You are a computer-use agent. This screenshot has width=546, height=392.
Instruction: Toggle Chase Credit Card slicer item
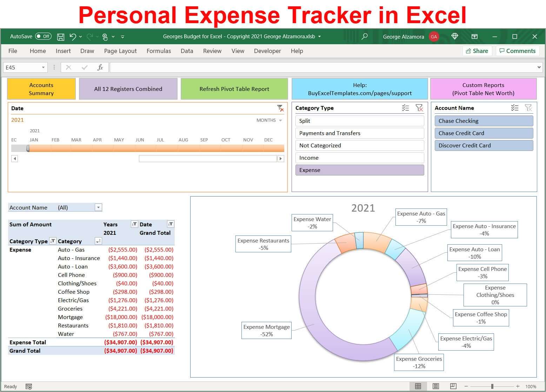(x=484, y=133)
